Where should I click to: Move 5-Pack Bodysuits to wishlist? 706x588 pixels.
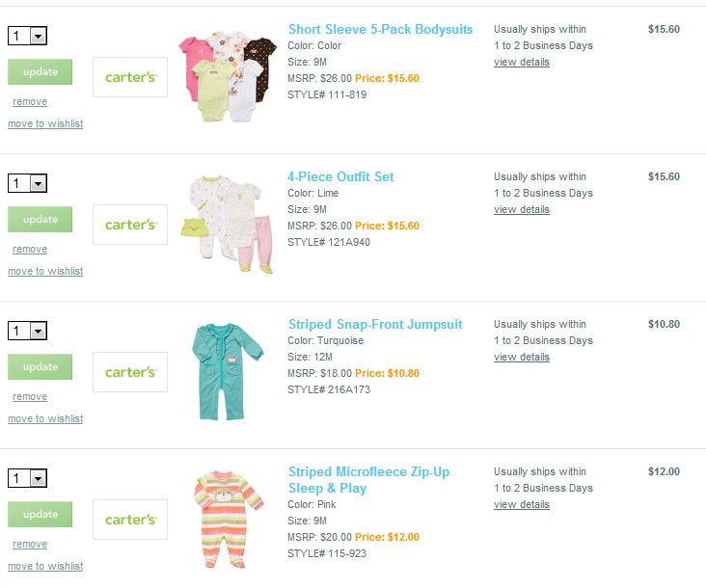(x=45, y=123)
